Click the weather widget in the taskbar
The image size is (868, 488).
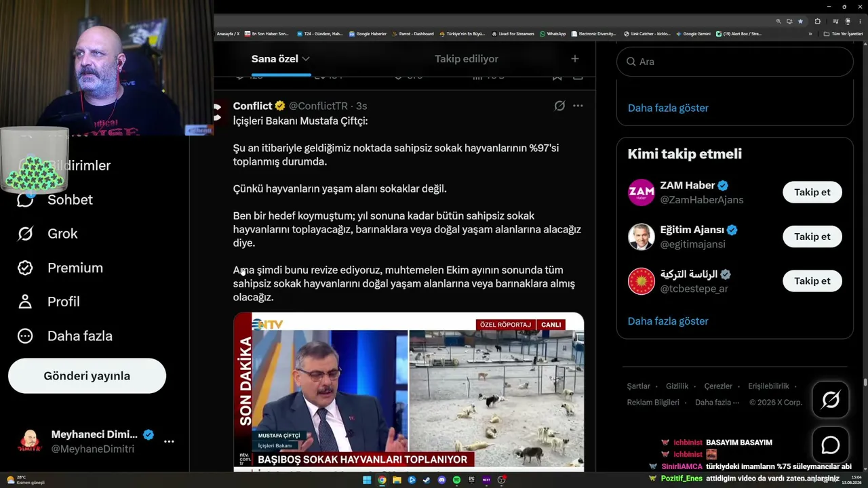[x=26, y=480]
